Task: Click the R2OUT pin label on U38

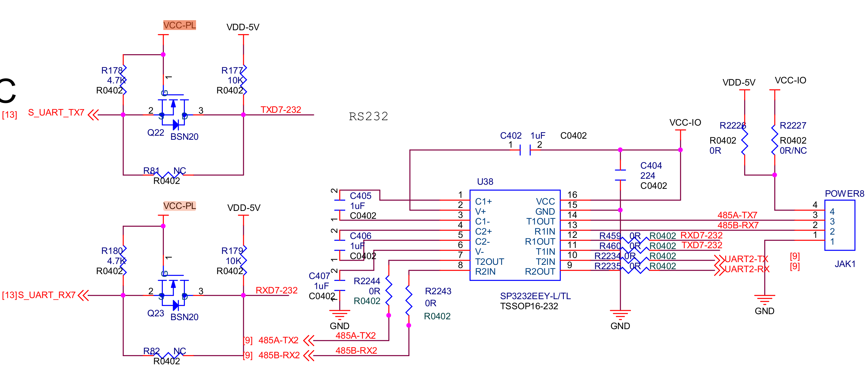Action: pos(540,272)
